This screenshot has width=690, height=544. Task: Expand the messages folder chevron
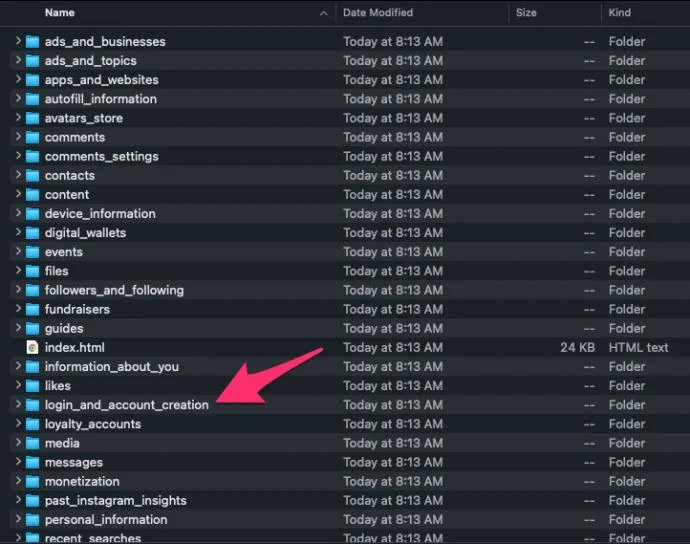18,461
